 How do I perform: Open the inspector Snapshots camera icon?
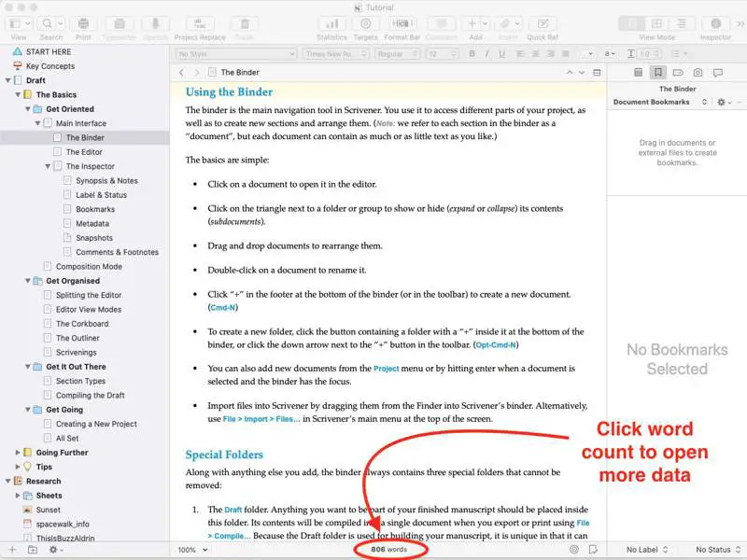[x=698, y=73]
